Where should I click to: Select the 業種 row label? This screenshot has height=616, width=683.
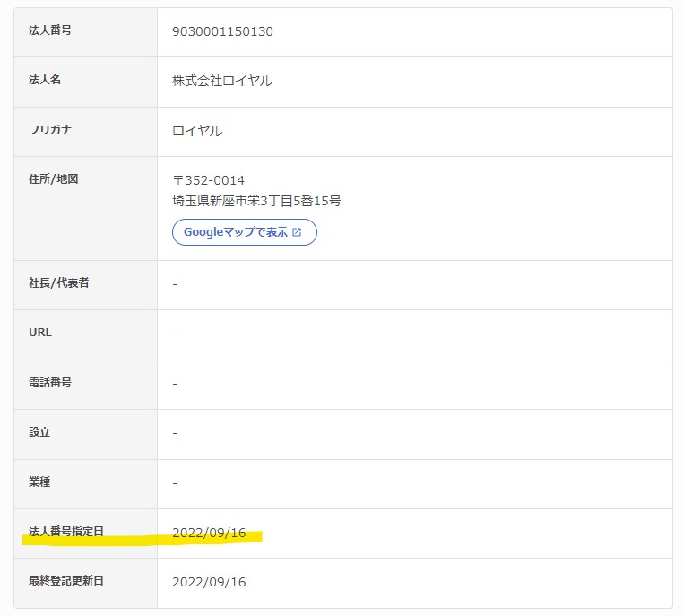pyautogui.click(x=39, y=482)
